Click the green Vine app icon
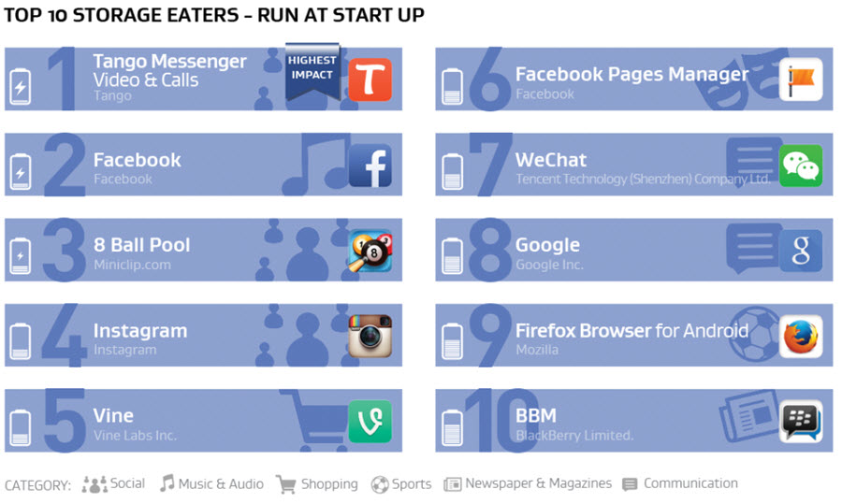The width and height of the screenshot is (842, 504). point(370,422)
